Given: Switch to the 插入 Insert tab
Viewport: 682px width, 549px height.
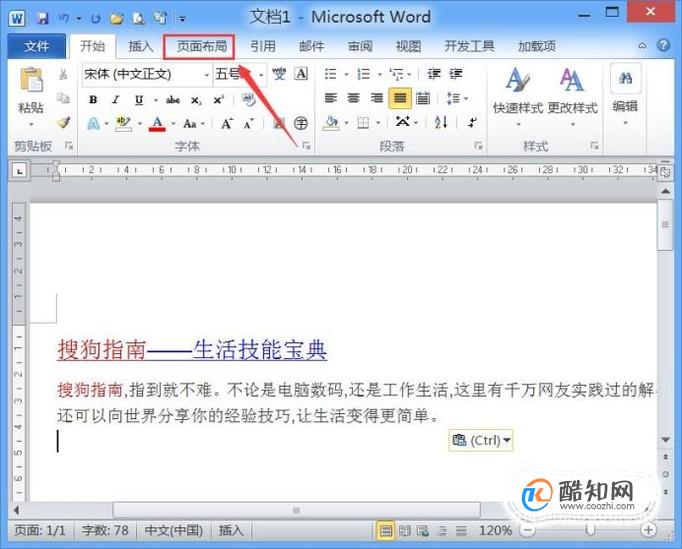Looking at the screenshot, I should pos(140,46).
